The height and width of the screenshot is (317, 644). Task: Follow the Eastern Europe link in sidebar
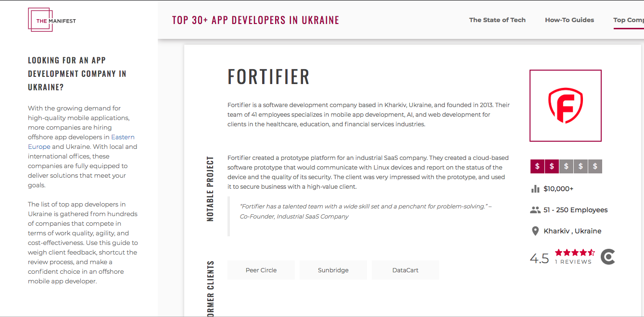coord(81,142)
